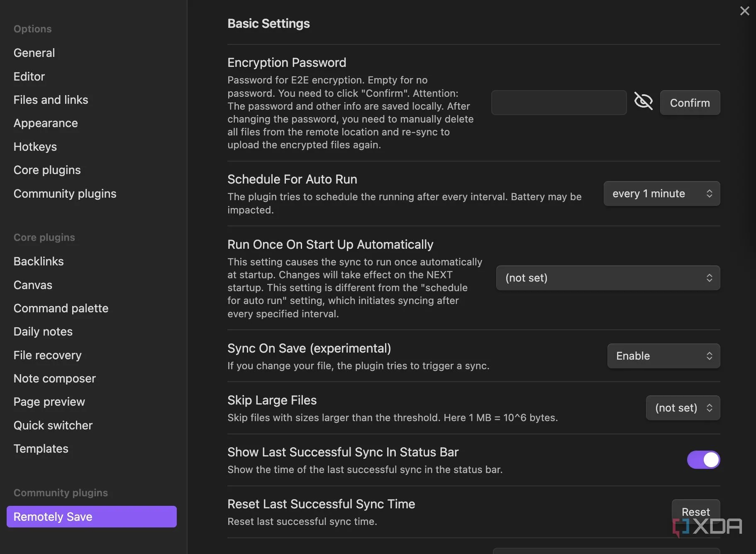Open the Sync On Save dropdown
This screenshot has width=756, height=554.
tap(664, 356)
